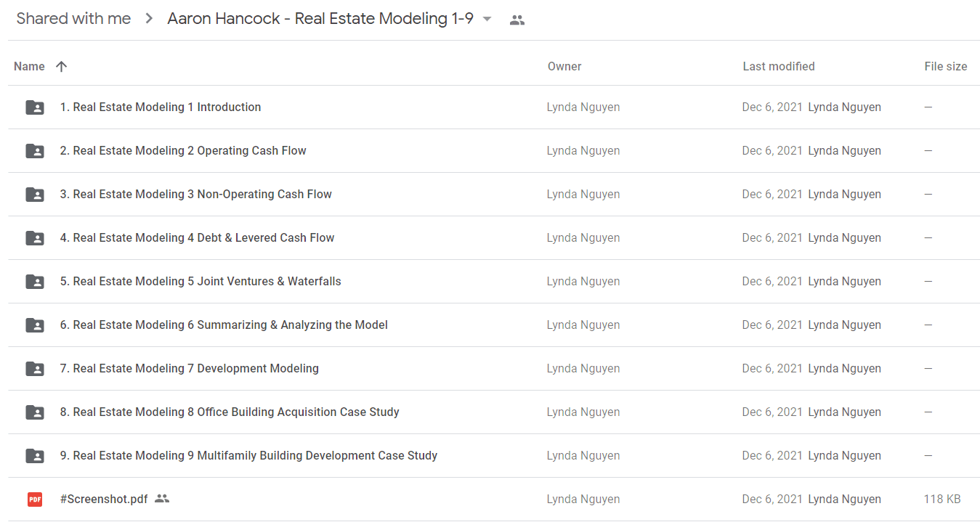Viewport: 980px width, 522px height.
Task: Click the Aaron Hancock - Real Estate Modeling 1-9 breadcrumb
Action: pyautogui.click(x=320, y=19)
